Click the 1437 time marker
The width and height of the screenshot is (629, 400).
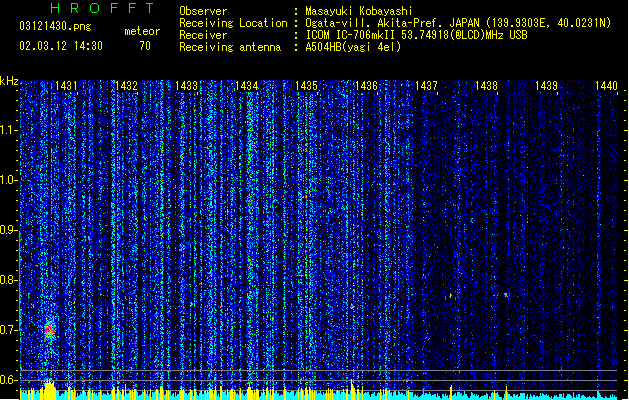[x=426, y=86]
